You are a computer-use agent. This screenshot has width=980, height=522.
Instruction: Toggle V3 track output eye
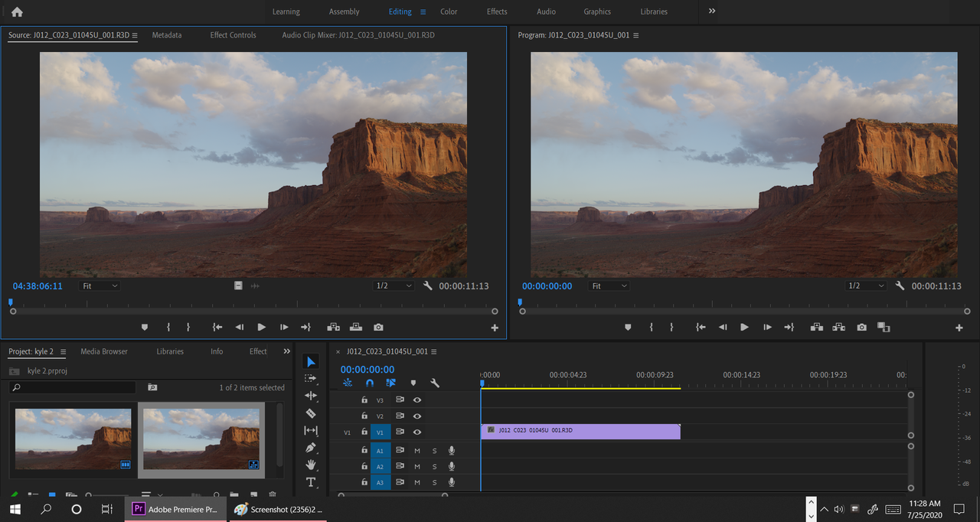coord(417,400)
